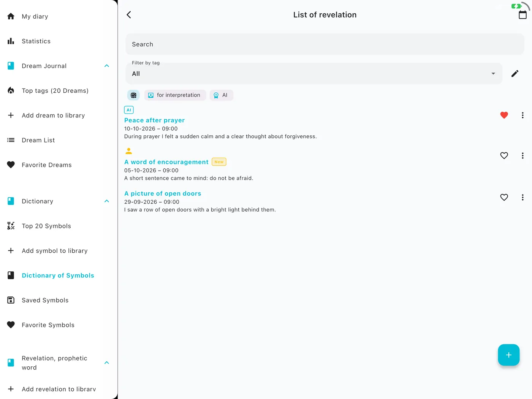
Task: Collapse the Dictionary section
Action: (x=107, y=201)
